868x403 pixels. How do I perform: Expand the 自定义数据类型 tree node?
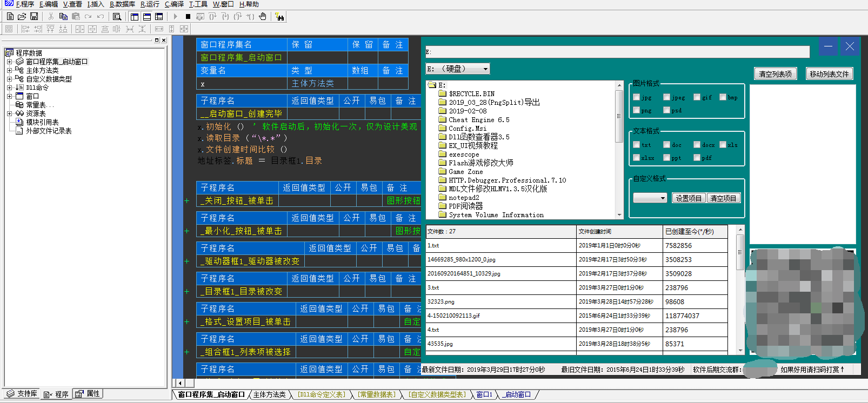click(9, 79)
